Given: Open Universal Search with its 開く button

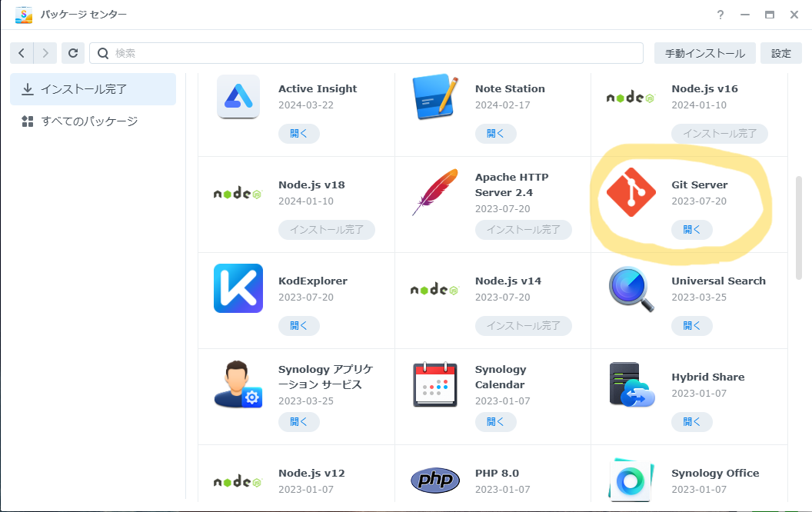Looking at the screenshot, I should coord(692,326).
